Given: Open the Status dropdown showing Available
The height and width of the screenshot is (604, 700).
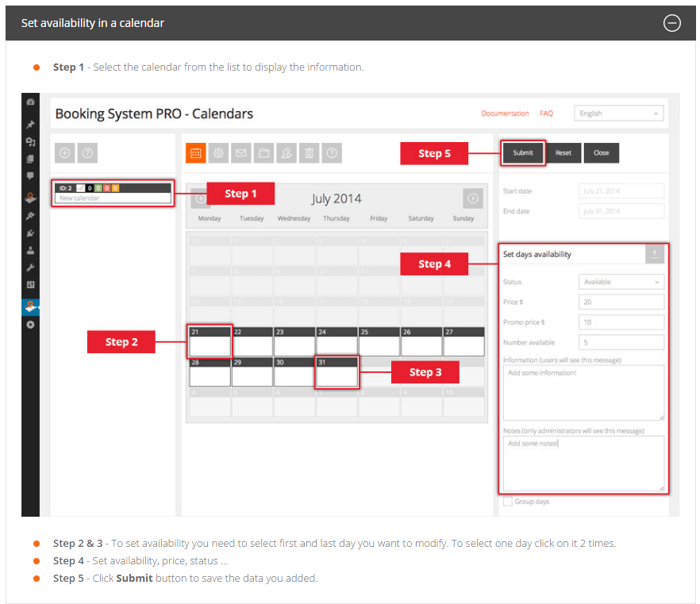Looking at the screenshot, I should coord(621,282).
